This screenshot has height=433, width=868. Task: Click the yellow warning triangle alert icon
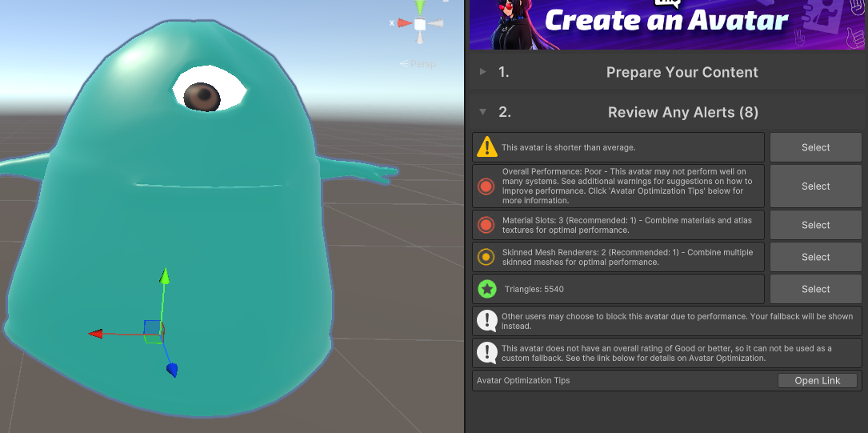coord(486,147)
